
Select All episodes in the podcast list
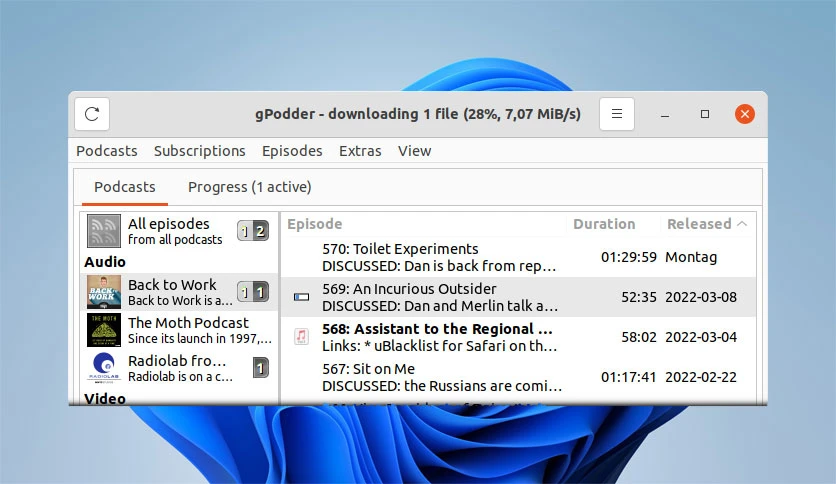tap(179, 231)
